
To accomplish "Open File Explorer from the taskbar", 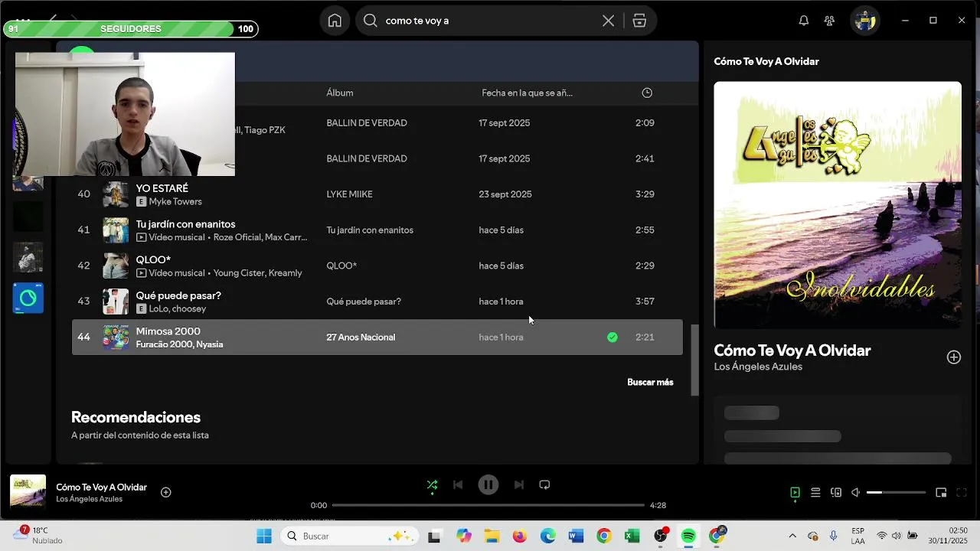I will point(491,536).
